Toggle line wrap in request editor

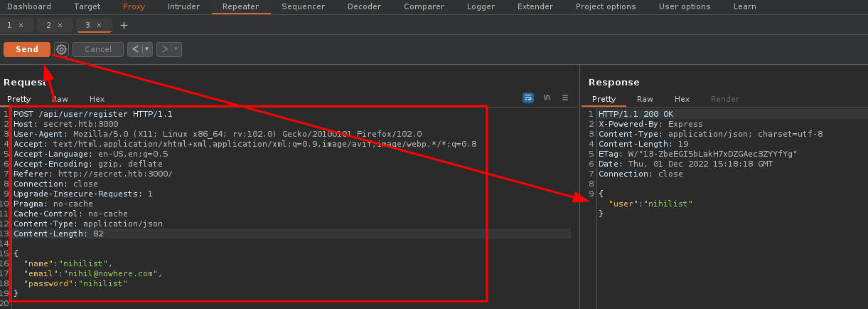point(528,98)
